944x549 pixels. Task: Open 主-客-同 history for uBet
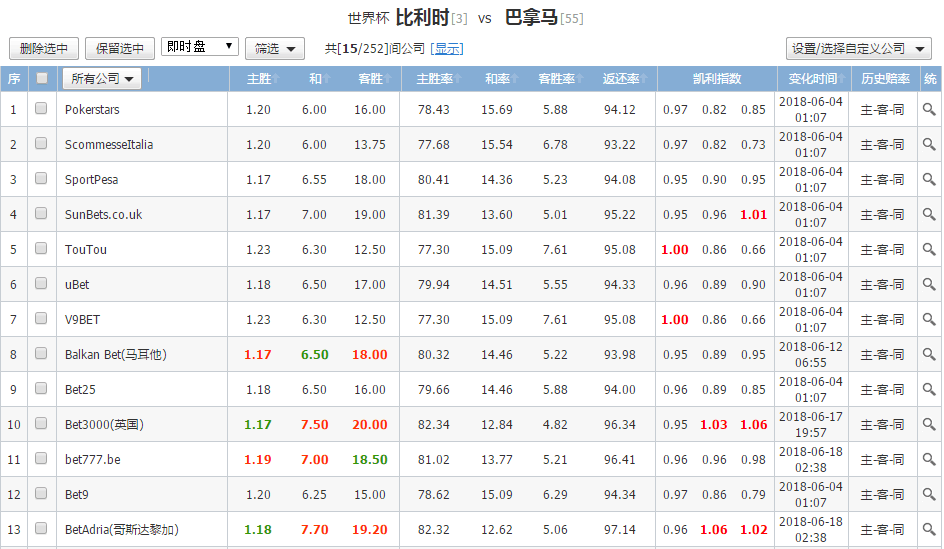(x=882, y=284)
